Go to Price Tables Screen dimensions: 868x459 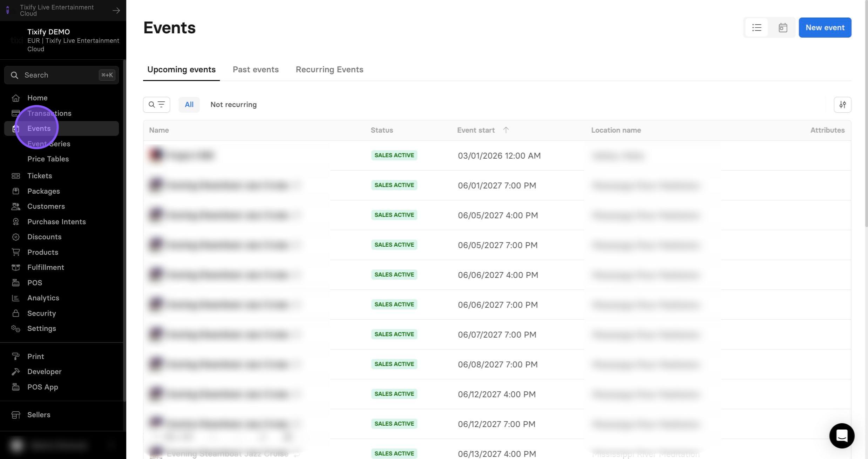point(48,159)
